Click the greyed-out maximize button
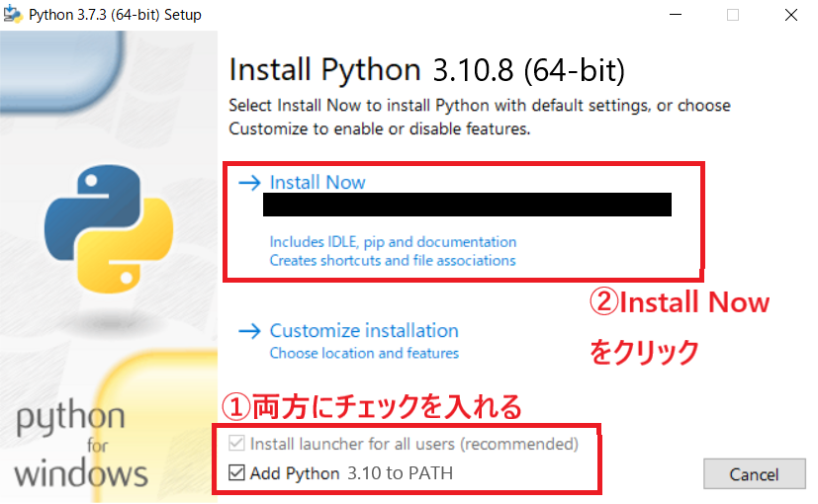Screen dimensions: 818x504 pyautogui.click(x=733, y=15)
